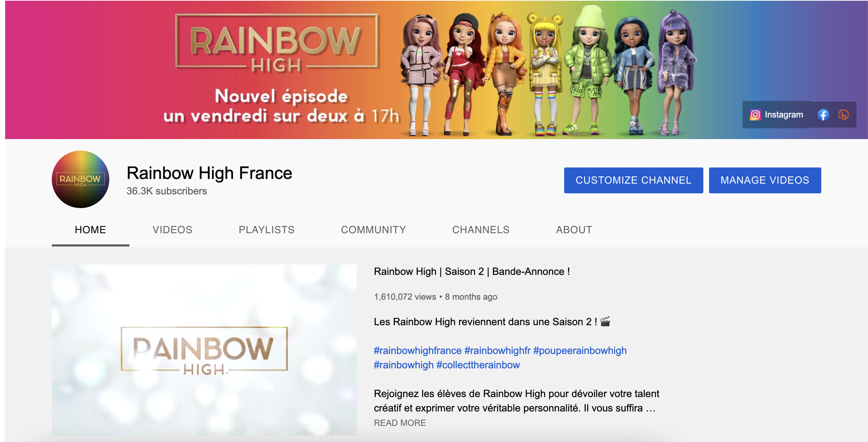Switch to the Videos tab
868x442 pixels.
(173, 230)
